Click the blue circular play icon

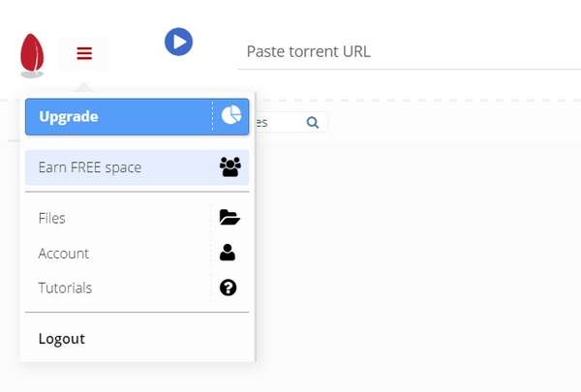(x=178, y=42)
